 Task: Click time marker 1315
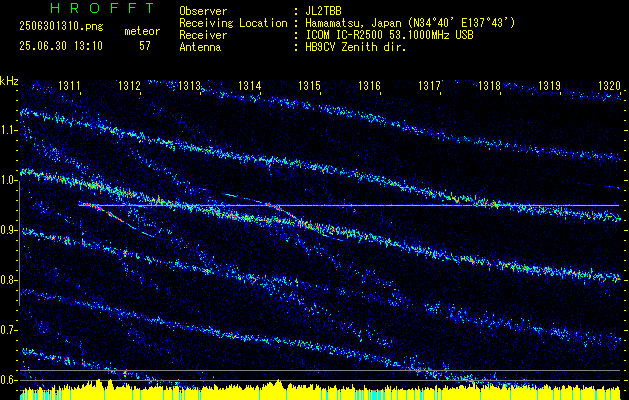(309, 85)
